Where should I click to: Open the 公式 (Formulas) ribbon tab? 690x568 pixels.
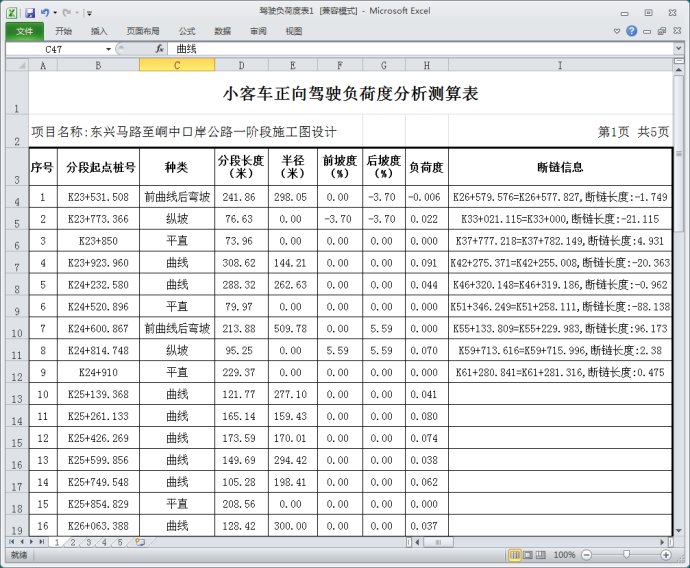[x=186, y=31]
